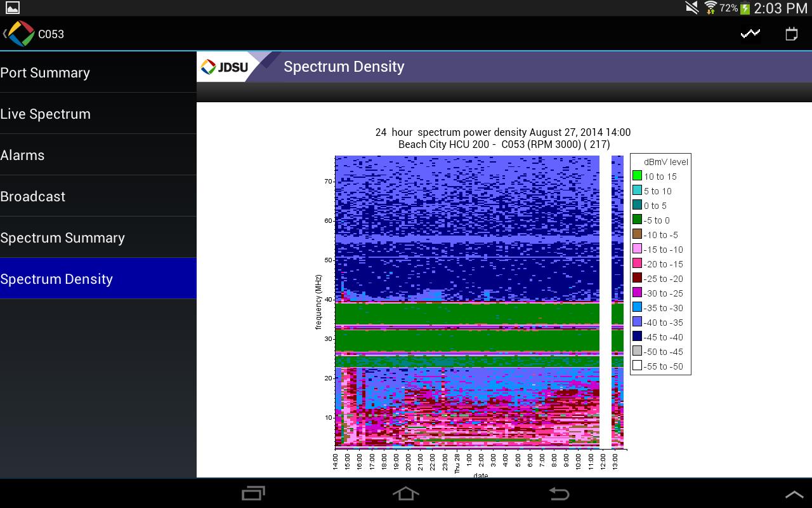Click the -5 to 0 green swatch
Image resolution: width=812 pixels, height=508 pixels.
(x=637, y=220)
